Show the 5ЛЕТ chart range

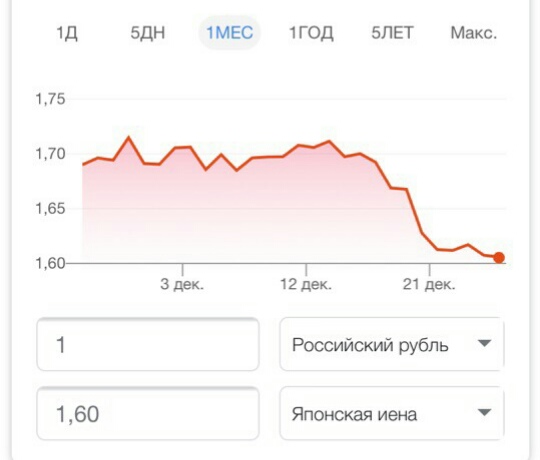pos(392,33)
